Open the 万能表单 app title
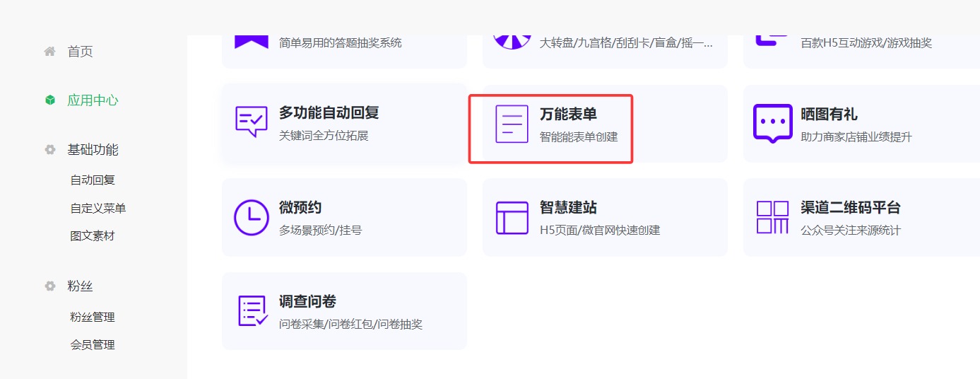980x379 pixels. coord(569,115)
